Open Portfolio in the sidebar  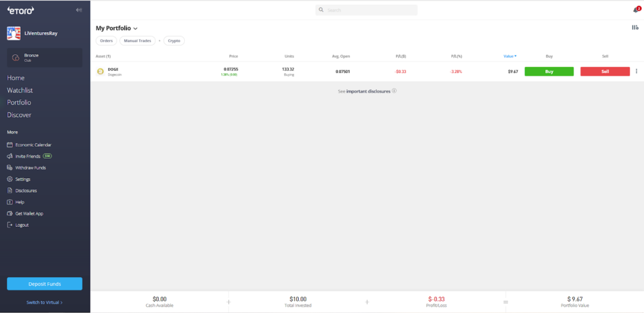19,103
